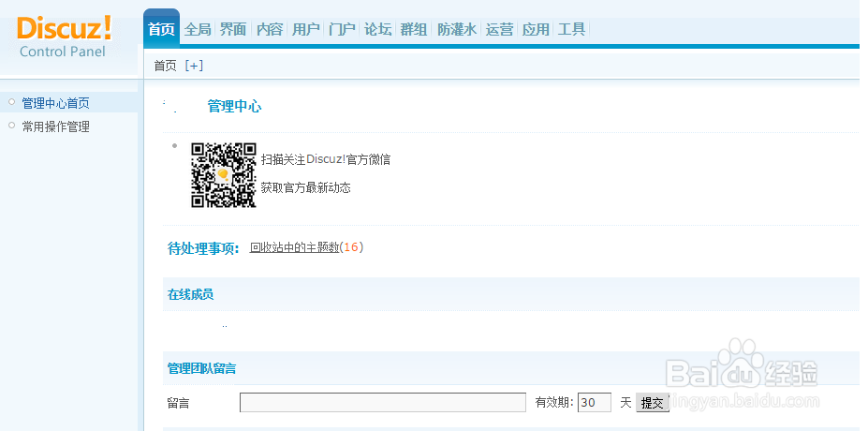Click the 管理团队留言 section header
Viewport: 868px width, 431px height.
(201, 368)
